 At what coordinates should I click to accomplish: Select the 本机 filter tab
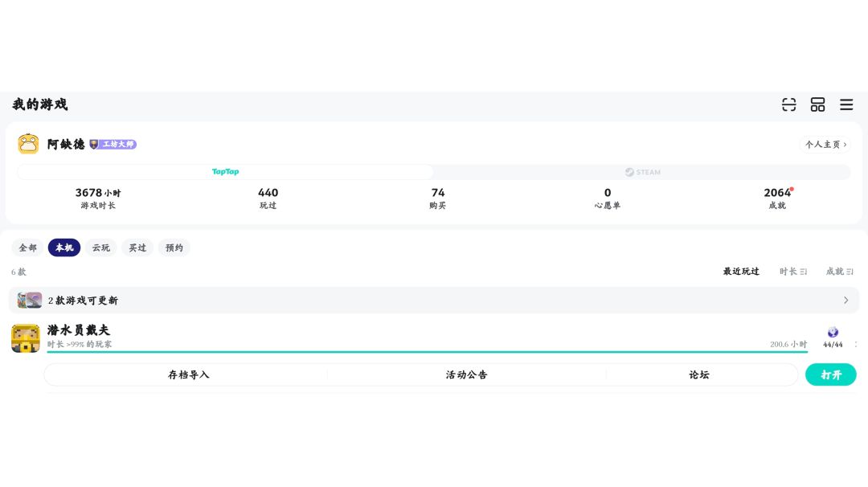click(x=64, y=248)
